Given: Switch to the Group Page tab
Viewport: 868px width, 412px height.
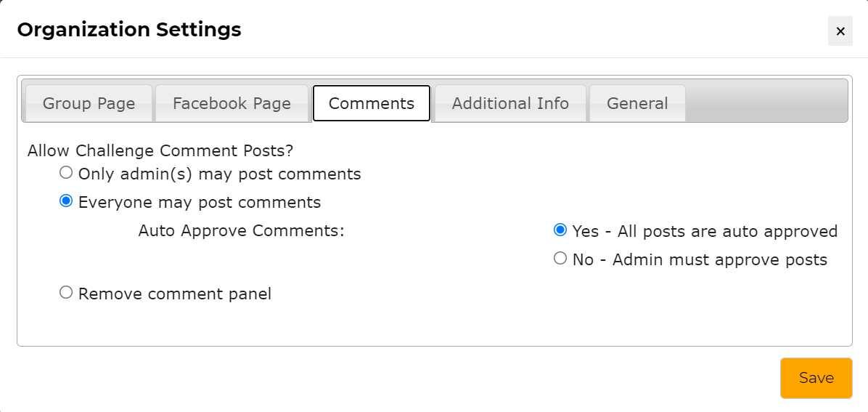Looking at the screenshot, I should [89, 103].
